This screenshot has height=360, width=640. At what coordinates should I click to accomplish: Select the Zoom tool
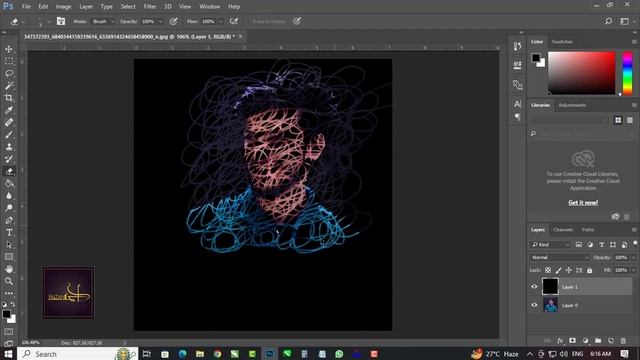[x=9, y=281]
